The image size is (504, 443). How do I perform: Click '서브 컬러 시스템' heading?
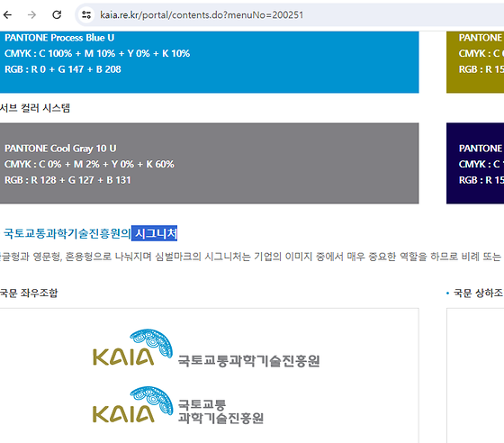(x=35, y=108)
